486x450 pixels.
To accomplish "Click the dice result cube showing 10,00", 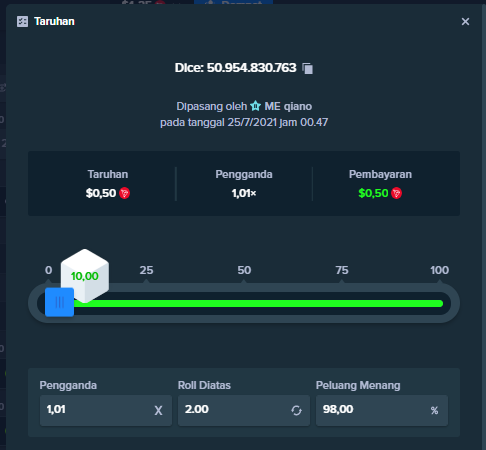I will click(x=85, y=276).
